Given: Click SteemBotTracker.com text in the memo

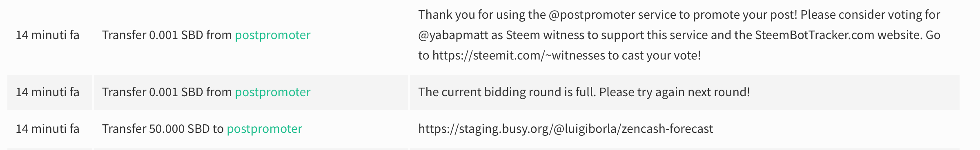Looking at the screenshot, I should tap(815, 35).
